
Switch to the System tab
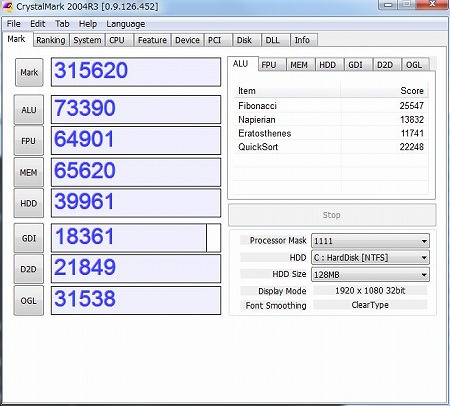[87, 40]
